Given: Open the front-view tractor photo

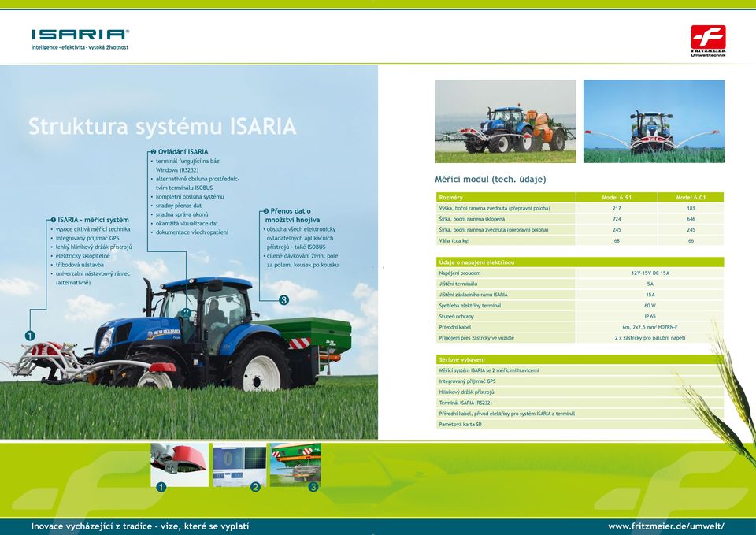Looking at the screenshot, I should point(654,121).
